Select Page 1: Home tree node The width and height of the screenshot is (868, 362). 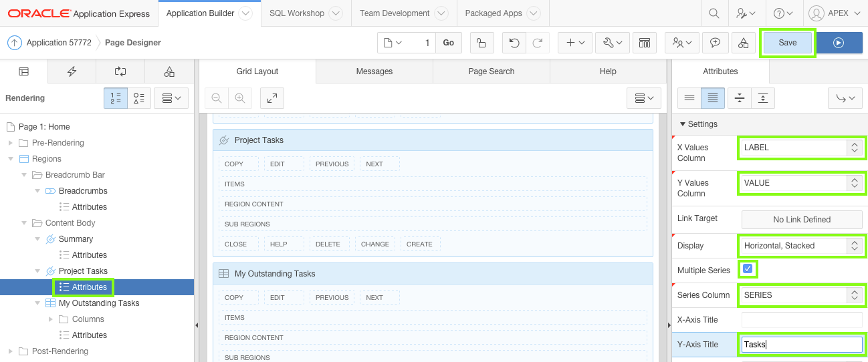click(x=44, y=127)
